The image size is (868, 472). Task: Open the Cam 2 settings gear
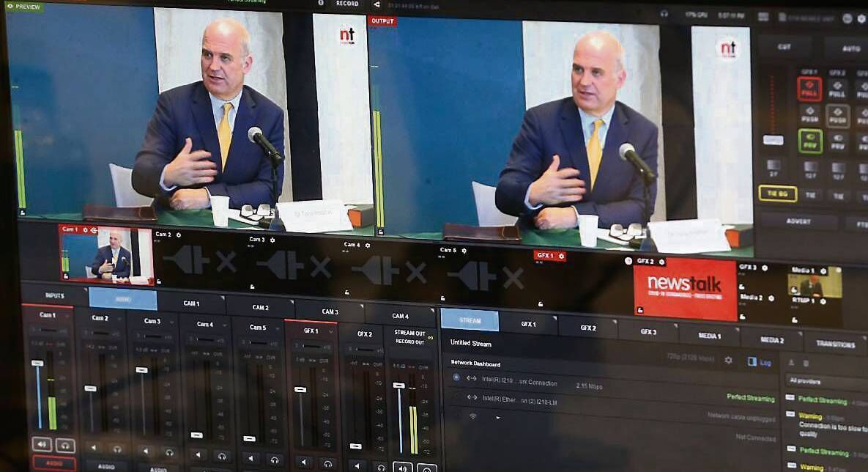[179, 235]
